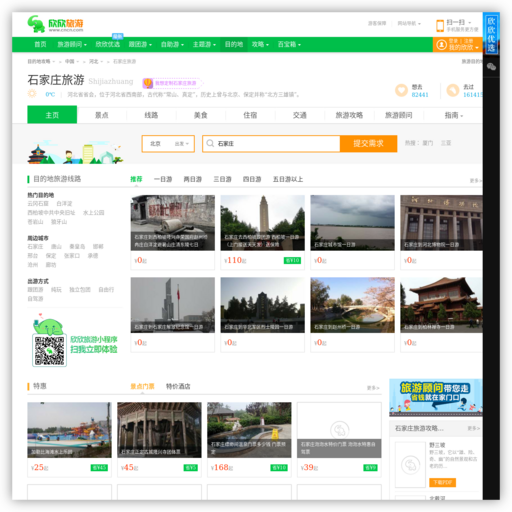This screenshot has width=512, height=512.
Task: Open 网站导航 dropdown at top
Action: click(409, 23)
